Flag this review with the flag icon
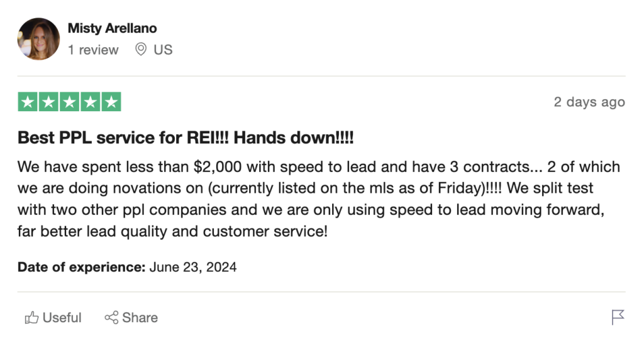Screen dimensions: 644x341 [618, 318]
